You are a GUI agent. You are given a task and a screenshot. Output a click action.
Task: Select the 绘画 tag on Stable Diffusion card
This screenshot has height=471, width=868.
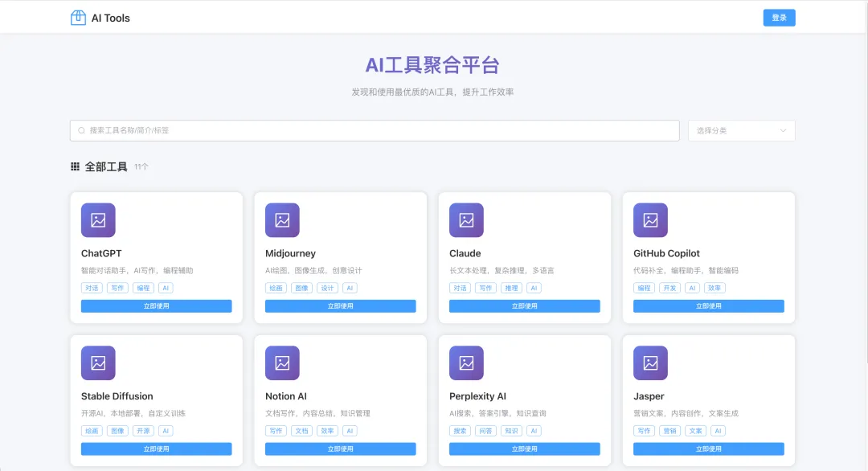click(92, 431)
